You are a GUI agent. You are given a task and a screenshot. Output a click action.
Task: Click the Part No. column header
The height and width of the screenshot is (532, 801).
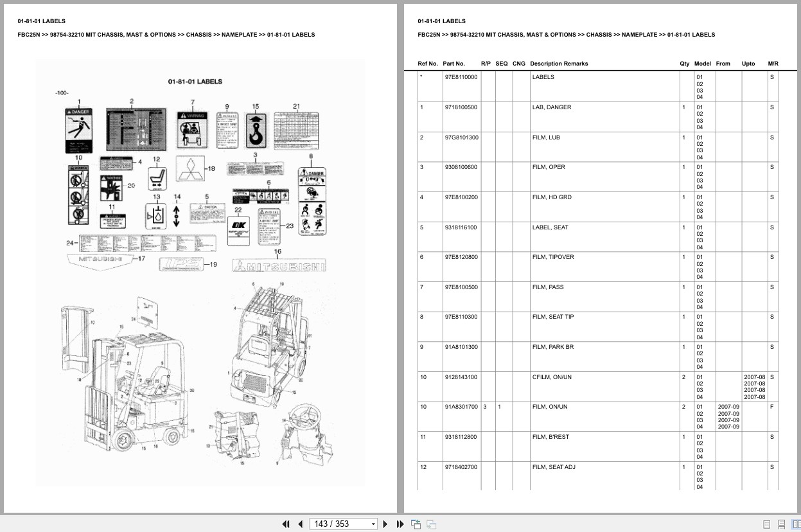453,64
